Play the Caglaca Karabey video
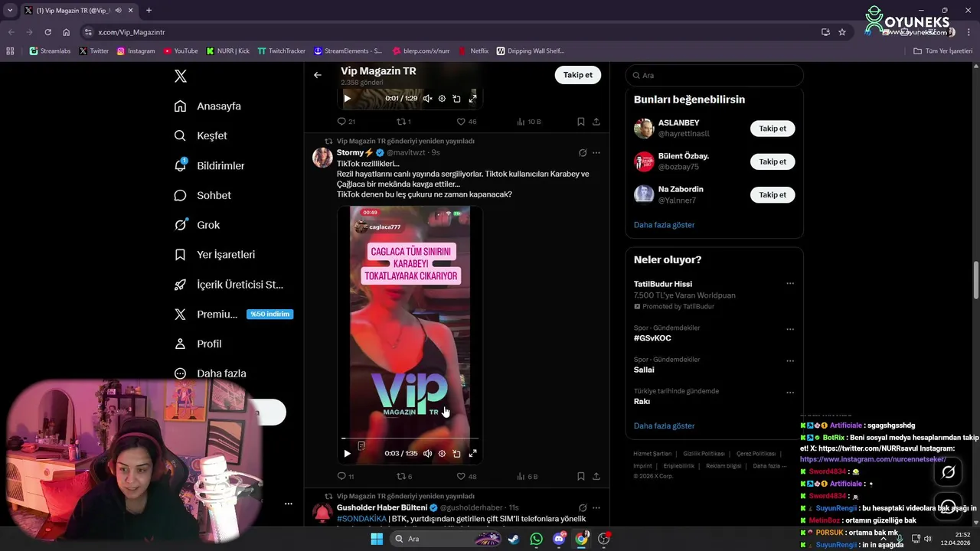This screenshot has height=551, width=980. pos(347,453)
